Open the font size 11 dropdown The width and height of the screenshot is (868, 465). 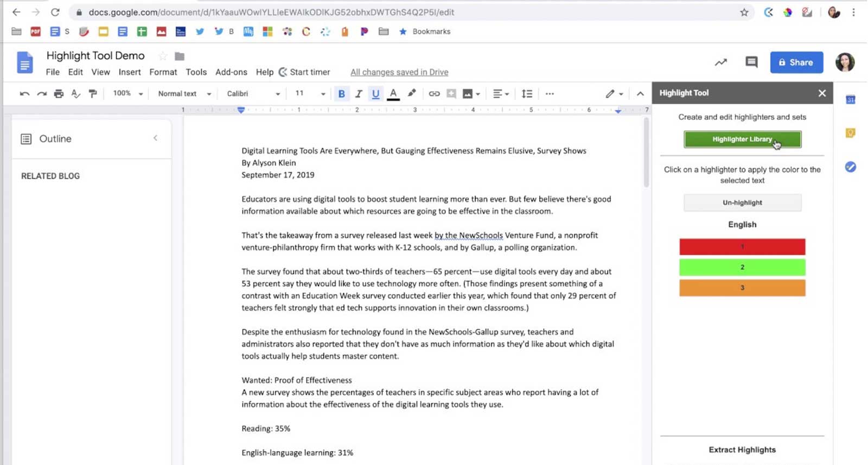[310, 94]
